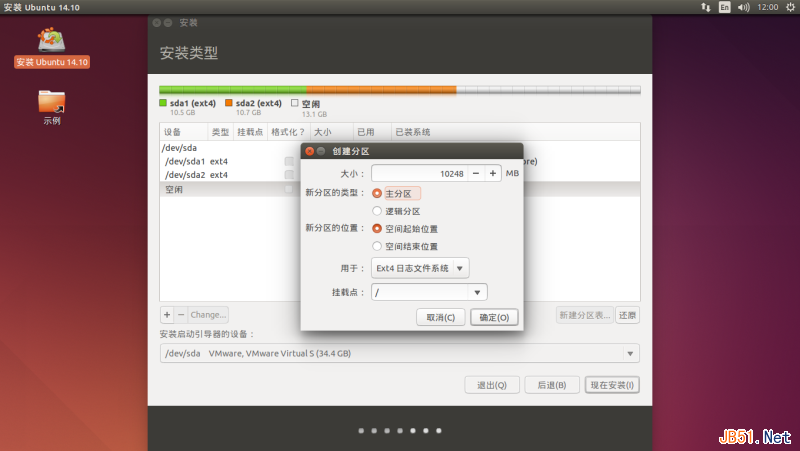The height and width of the screenshot is (451, 800).
Task: Decrease partition size with minus button
Action: pyautogui.click(x=476, y=173)
